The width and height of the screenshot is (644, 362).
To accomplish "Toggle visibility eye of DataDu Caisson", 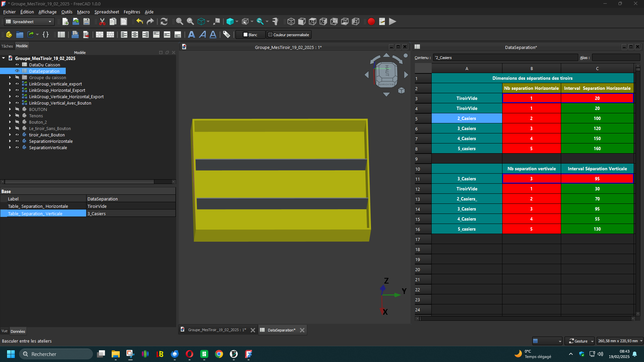I will [x=17, y=65].
